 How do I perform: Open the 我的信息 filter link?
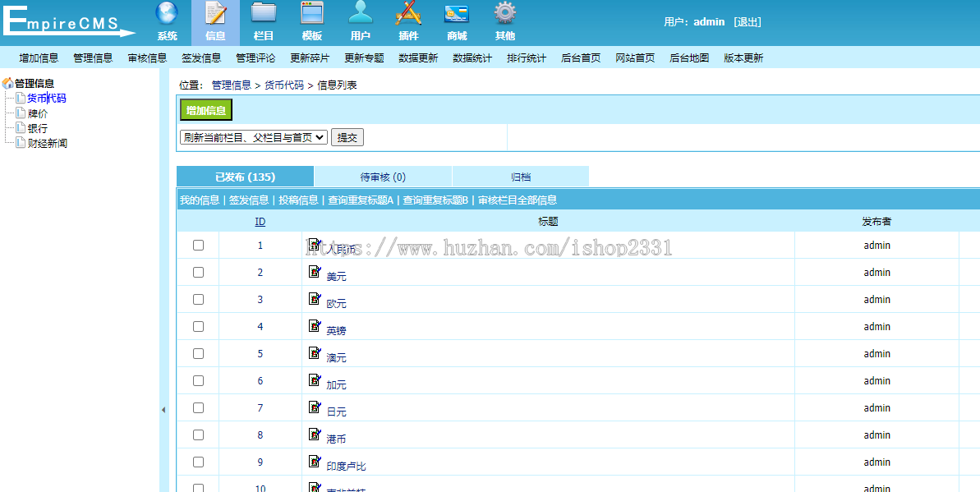[x=200, y=200]
